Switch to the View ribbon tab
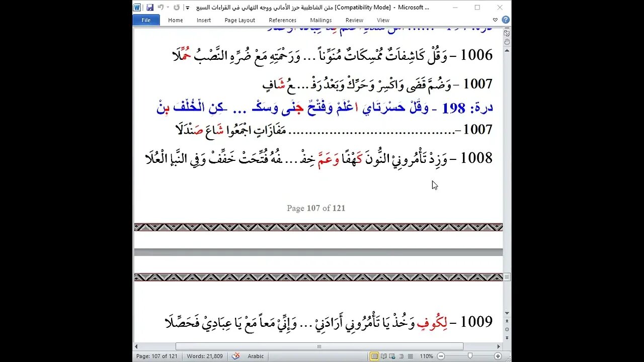 (383, 20)
